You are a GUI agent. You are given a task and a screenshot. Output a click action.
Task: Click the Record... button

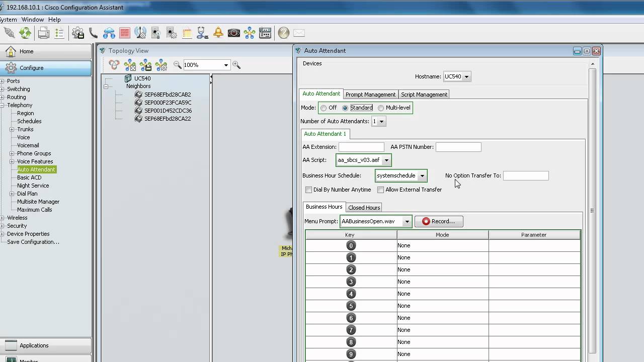coord(439,221)
